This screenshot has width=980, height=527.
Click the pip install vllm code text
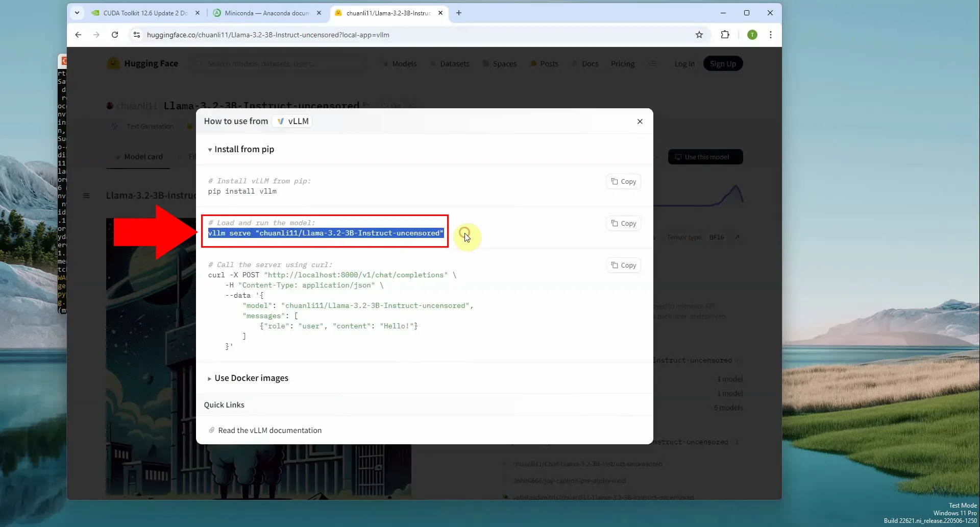(x=242, y=191)
